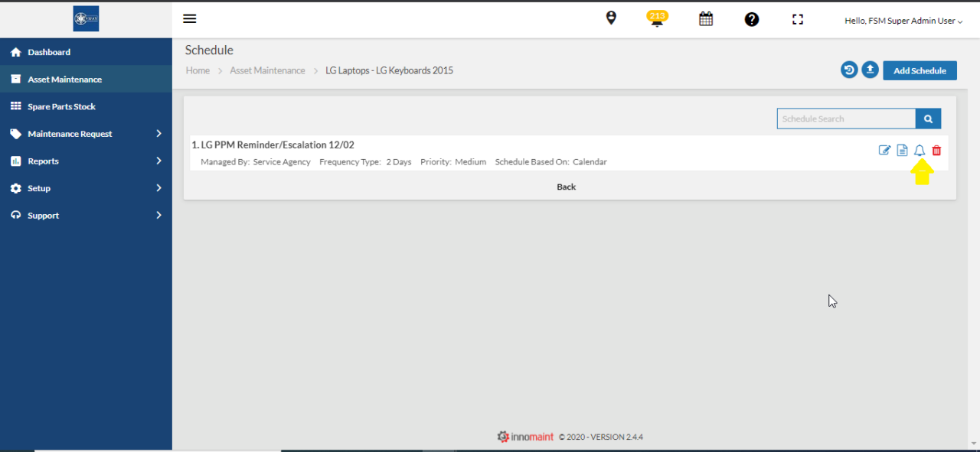Viewport: 980px width, 452px height.
Task: Open the location pin icon
Action: tap(611, 17)
